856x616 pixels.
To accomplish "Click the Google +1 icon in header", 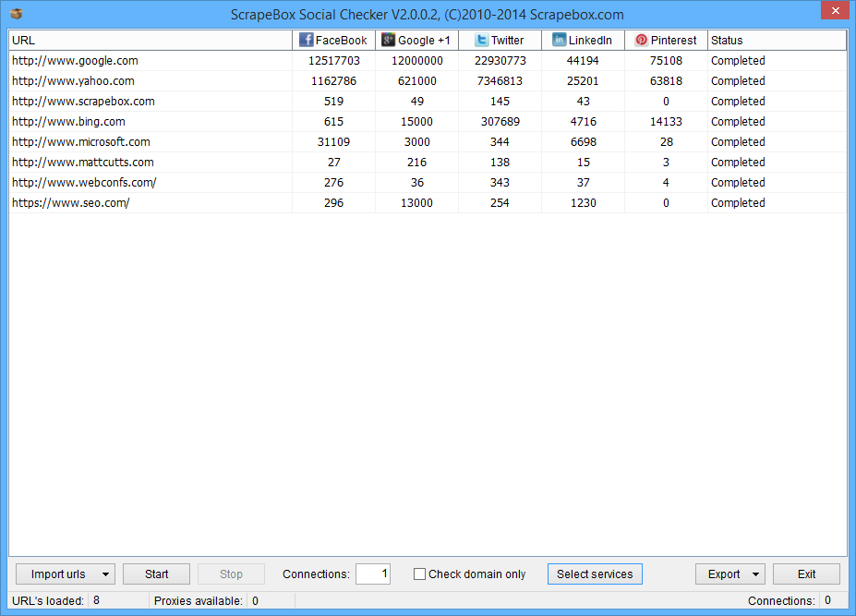I will click(x=389, y=41).
